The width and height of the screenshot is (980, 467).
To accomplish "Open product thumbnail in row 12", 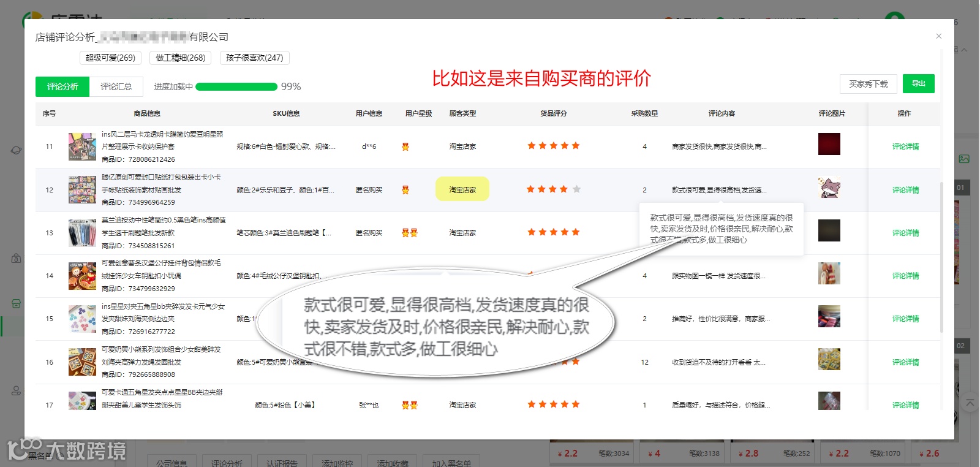I will pyautogui.click(x=82, y=190).
